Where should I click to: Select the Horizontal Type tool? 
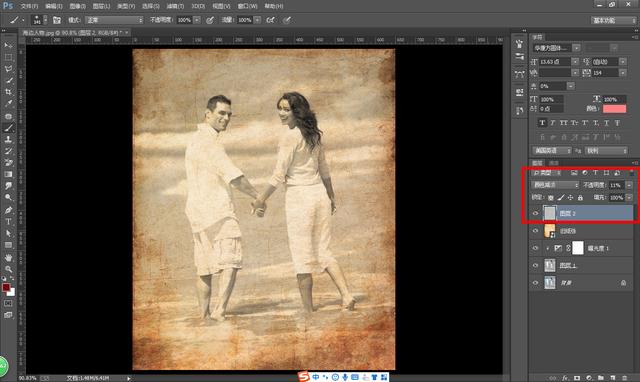[8, 222]
